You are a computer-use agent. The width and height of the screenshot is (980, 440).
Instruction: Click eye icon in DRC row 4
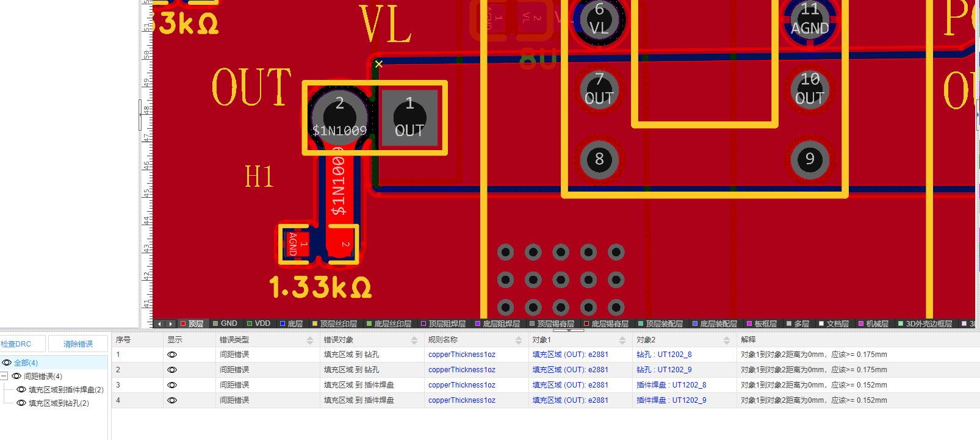[172, 400]
